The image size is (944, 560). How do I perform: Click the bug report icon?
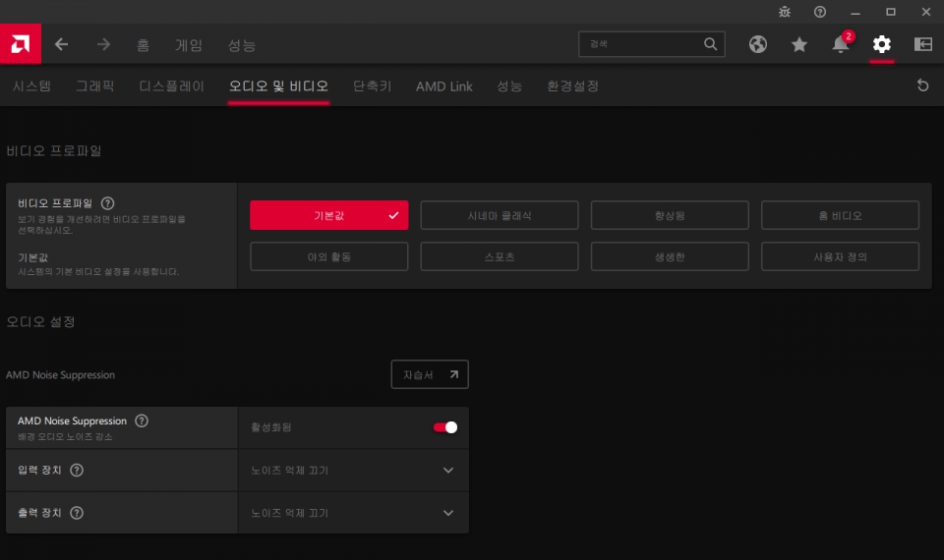tap(785, 12)
